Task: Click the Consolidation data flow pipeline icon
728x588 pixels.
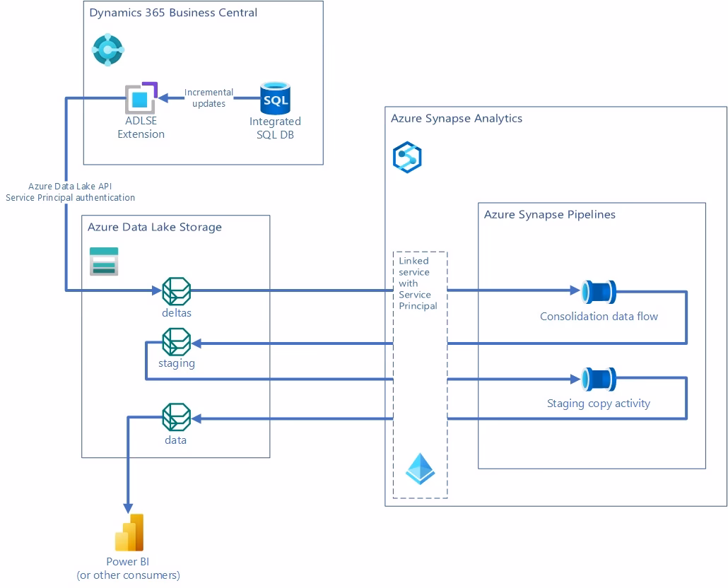Action: pyautogui.click(x=598, y=291)
